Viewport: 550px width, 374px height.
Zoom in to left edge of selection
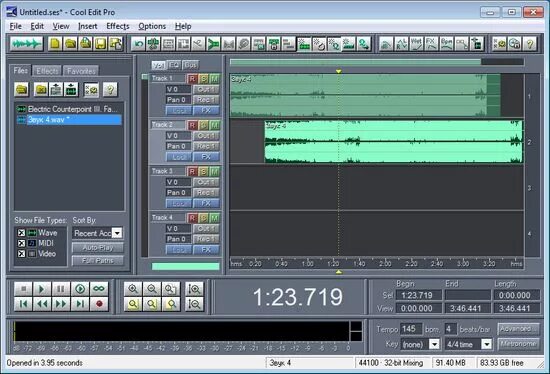click(152, 304)
